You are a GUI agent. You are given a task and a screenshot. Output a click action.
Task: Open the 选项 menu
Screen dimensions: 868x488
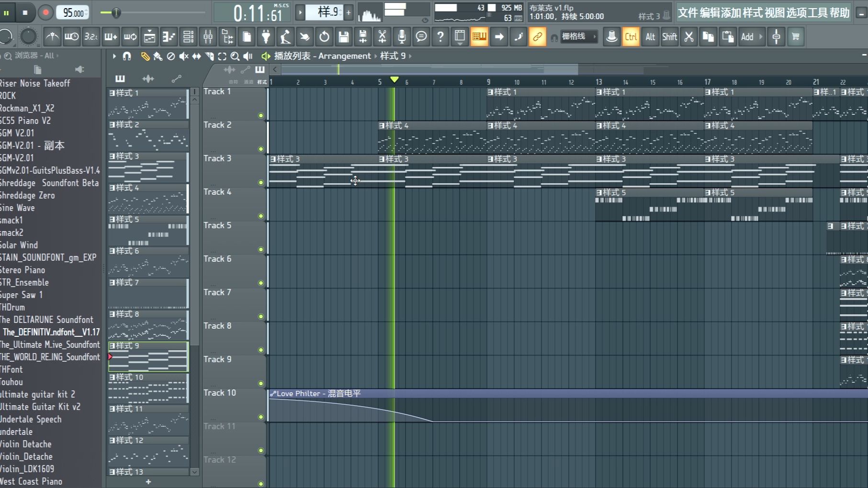pyautogui.click(x=796, y=12)
